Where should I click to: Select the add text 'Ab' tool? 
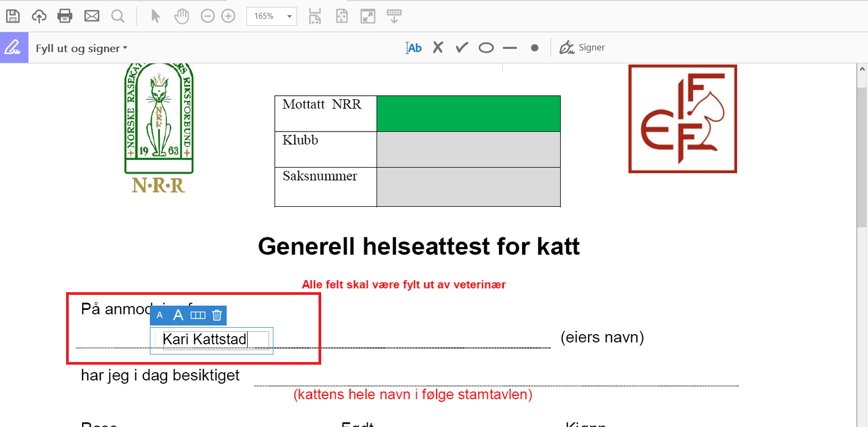[414, 48]
